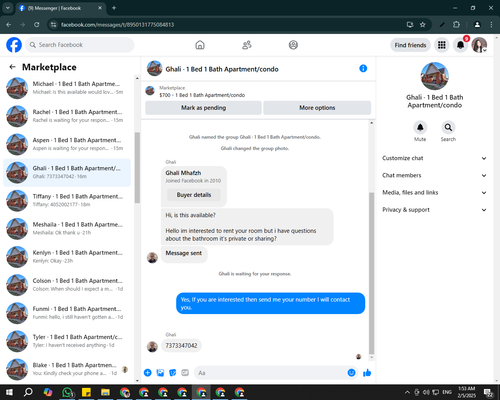Click the conversation list scrollbar

(137, 168)
